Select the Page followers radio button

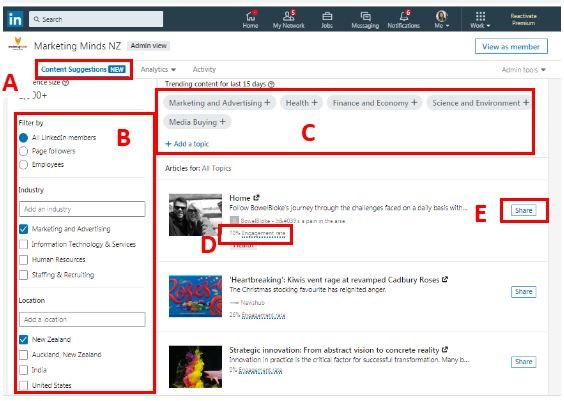[23, 151]
